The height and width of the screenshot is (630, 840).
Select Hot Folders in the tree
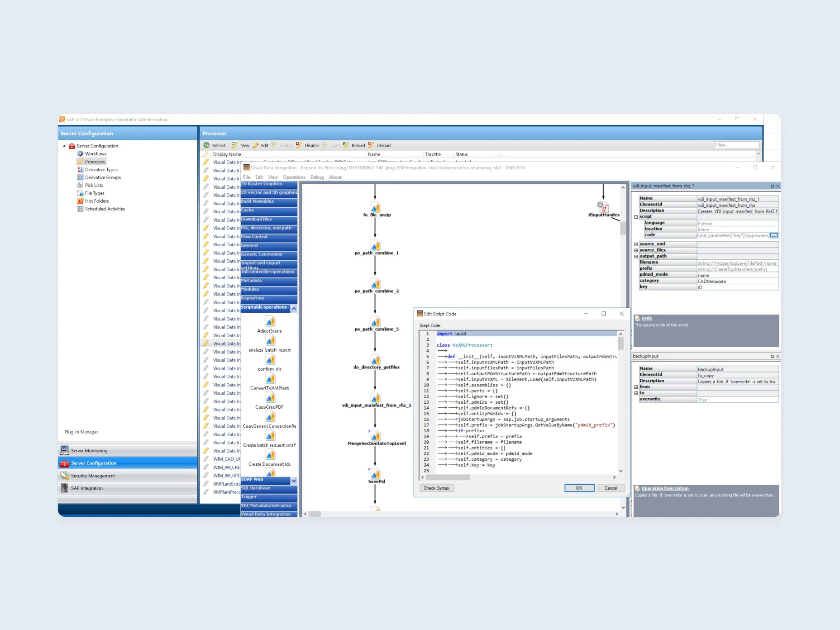97,201
